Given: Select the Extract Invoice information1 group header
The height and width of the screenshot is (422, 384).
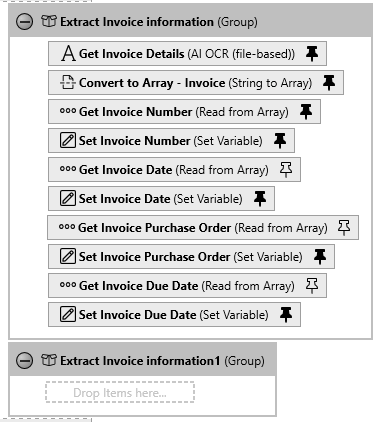Looking at the screenshot, I should [x=143, y=360].
